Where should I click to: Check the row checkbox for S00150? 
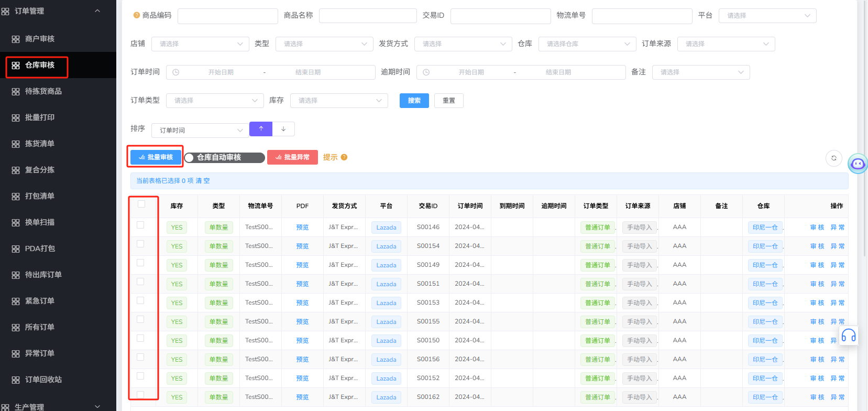click(140, 338)
